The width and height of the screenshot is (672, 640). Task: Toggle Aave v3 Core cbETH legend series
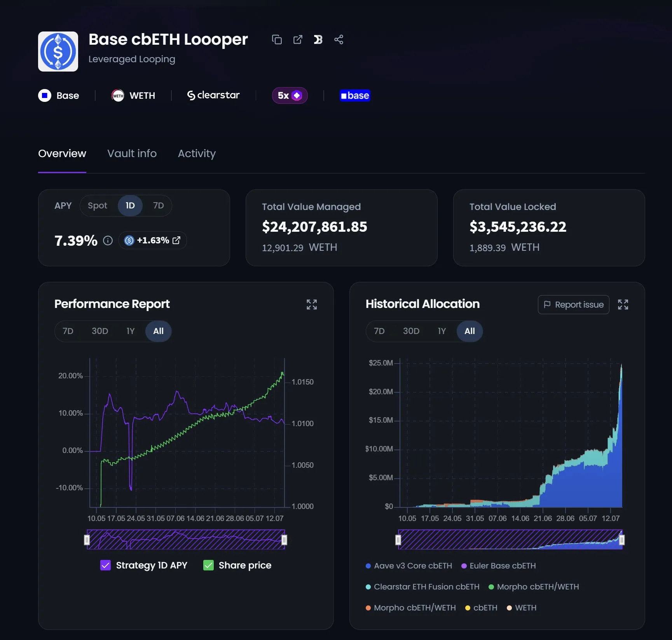(x=409, y=566)
